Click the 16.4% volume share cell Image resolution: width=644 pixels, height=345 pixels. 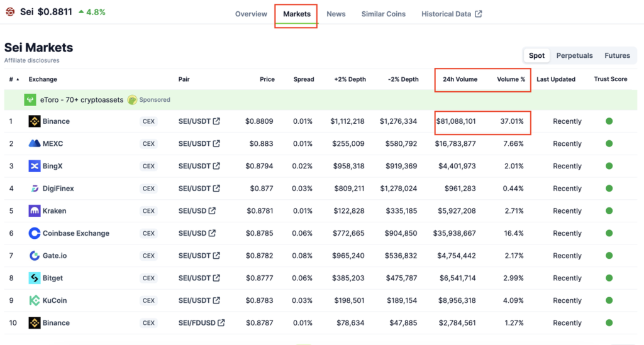(514, 233)
